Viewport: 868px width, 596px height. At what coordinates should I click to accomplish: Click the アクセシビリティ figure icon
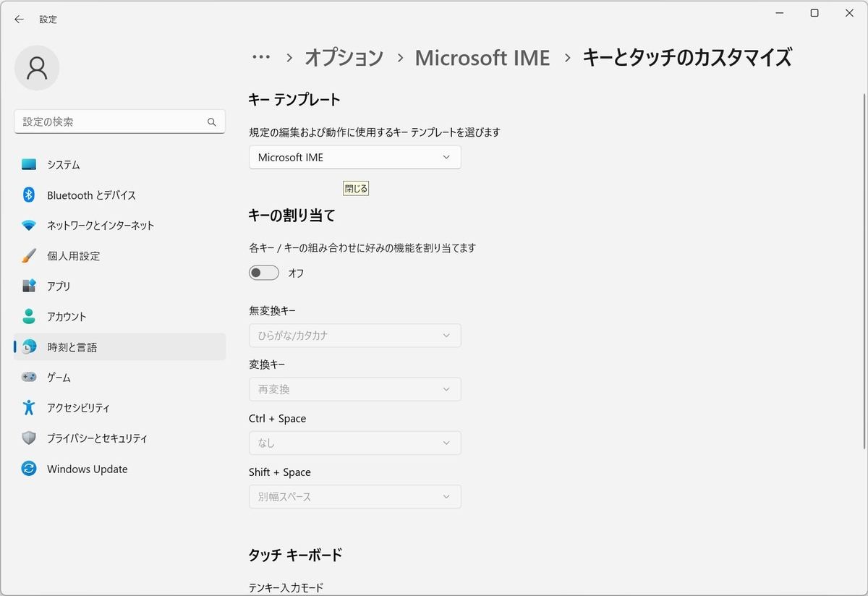[29, 408]
